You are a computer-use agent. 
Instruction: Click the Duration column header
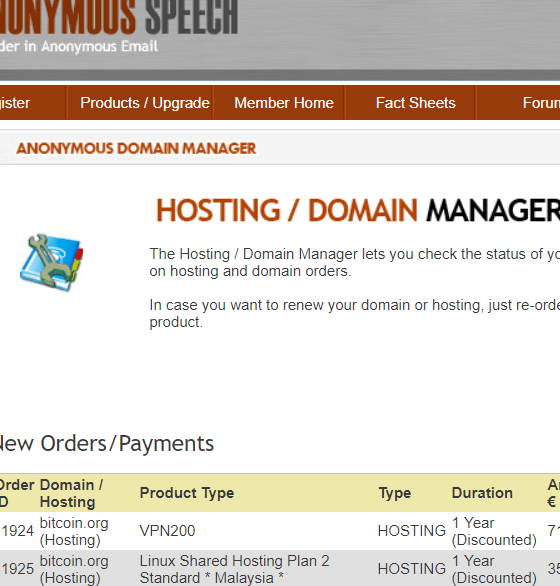tap(482, 493)
